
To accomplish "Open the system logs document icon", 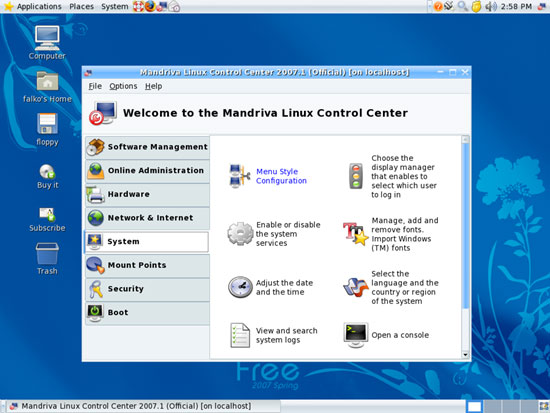I will [x=240, y=335].
